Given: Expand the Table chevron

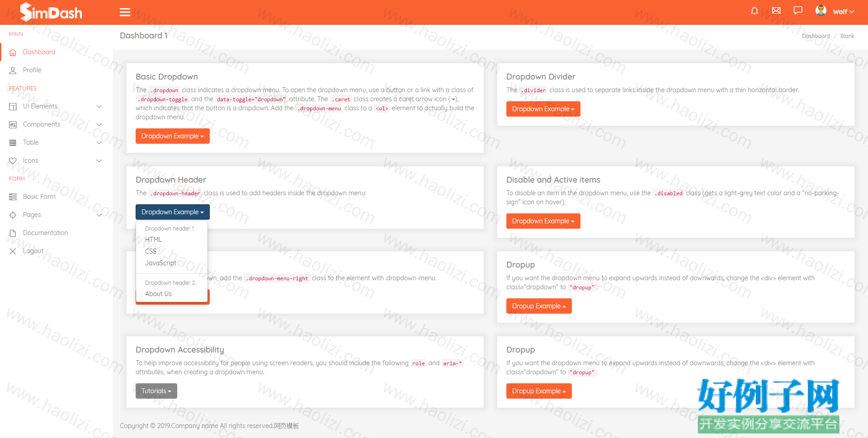Looking at the screenshot, I should click(x=99, y=143).
